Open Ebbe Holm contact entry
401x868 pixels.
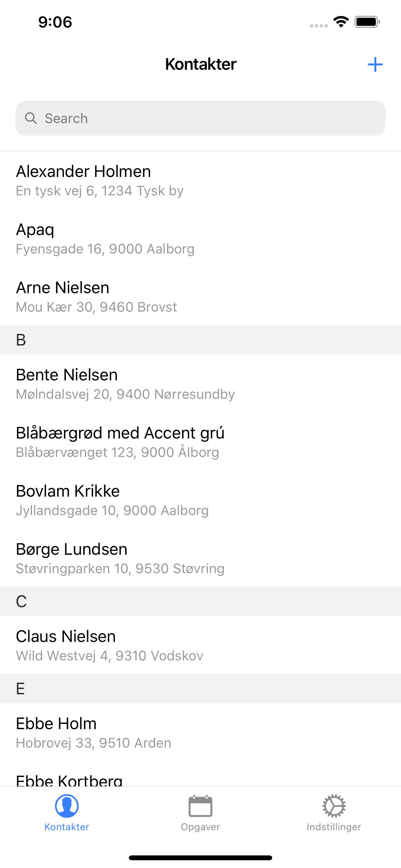tap(200, 733)
